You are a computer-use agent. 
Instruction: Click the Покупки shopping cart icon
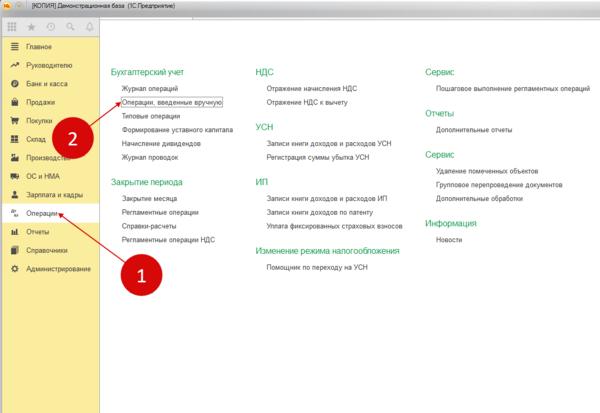tap(14, 120)
